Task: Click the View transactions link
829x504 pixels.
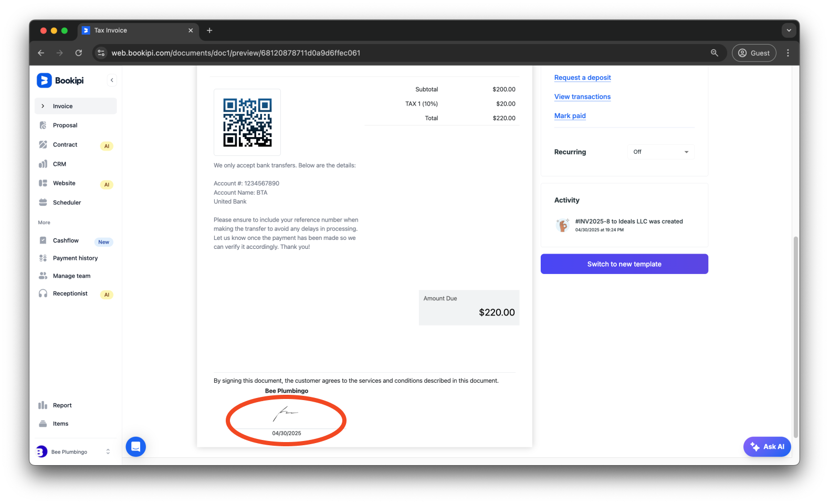Action: (x=582, y=97)
